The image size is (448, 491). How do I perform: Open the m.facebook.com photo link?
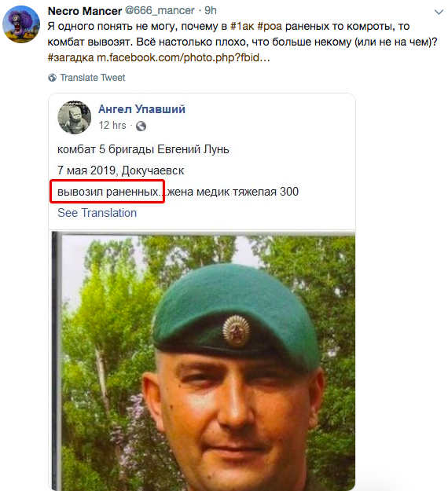click(183, 57)
